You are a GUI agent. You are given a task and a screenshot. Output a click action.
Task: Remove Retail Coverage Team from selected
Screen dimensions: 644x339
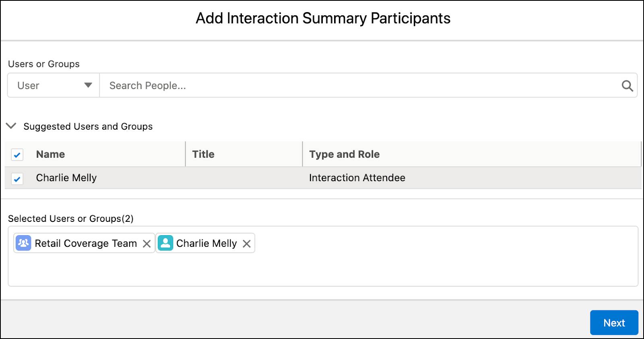click(147, 244)
